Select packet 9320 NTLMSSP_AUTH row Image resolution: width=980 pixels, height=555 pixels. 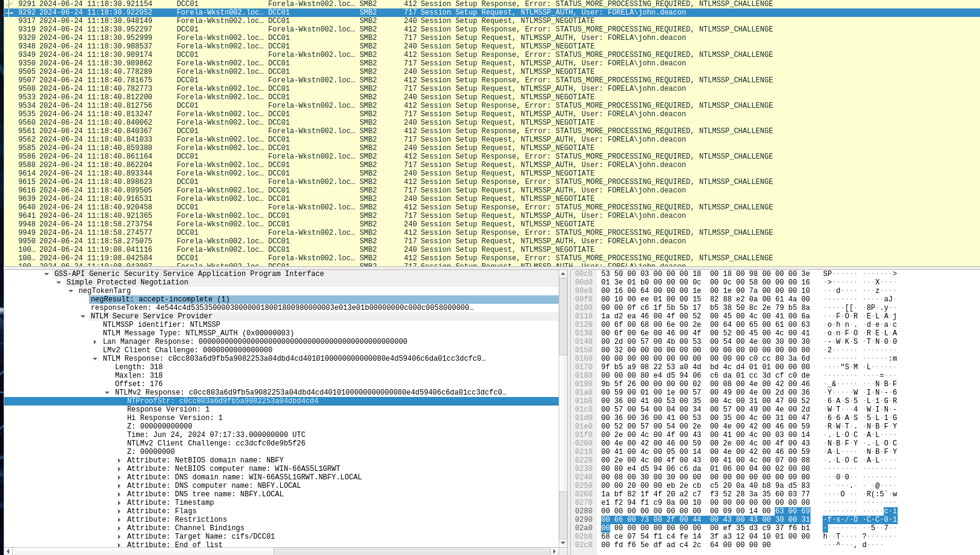point(492,38)
